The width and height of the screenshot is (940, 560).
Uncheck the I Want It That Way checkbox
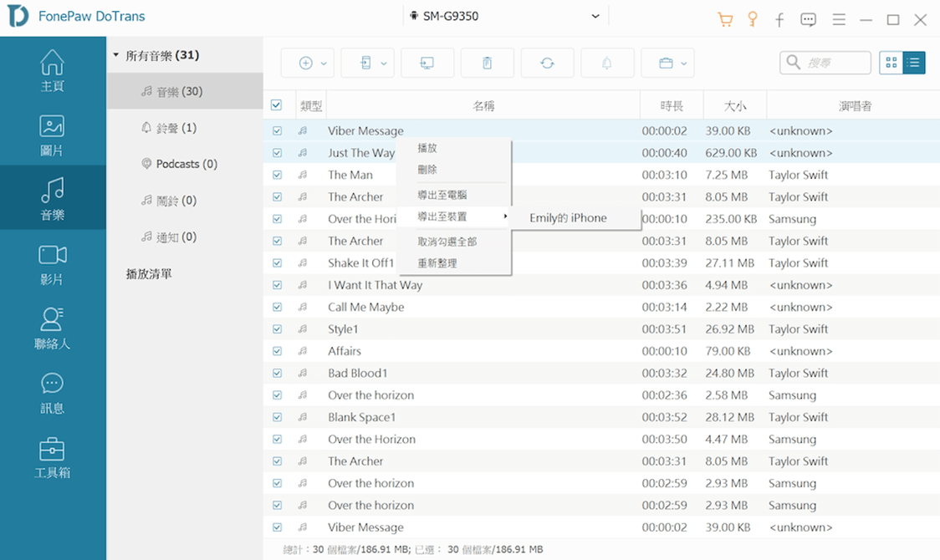(277, 285)
